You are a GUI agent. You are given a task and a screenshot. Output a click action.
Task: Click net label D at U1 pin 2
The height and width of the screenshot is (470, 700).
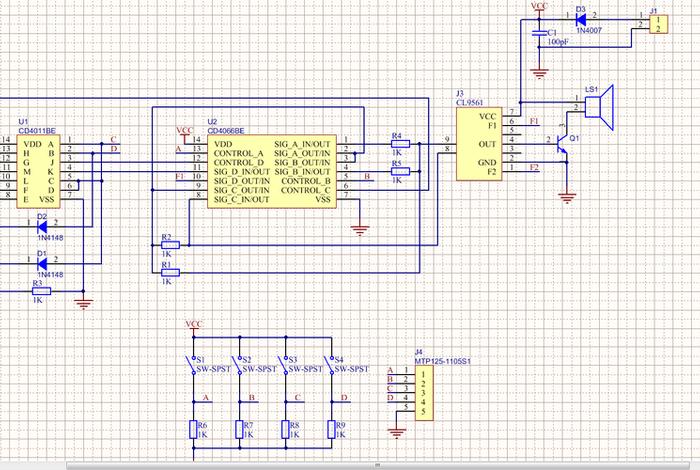pyautogui.click(x=114, y=149)
